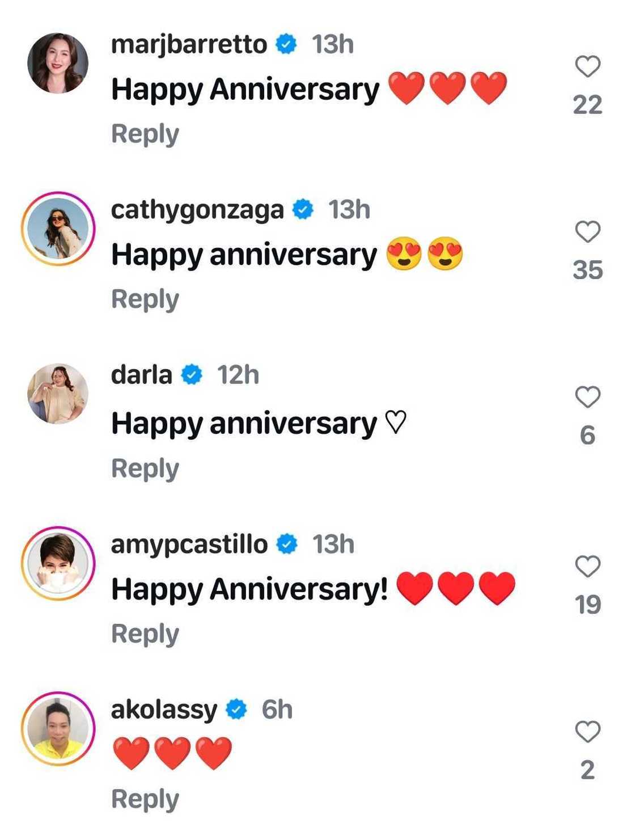View akolassy's story from avatar
635x840 pixels.
pos(58,728)
